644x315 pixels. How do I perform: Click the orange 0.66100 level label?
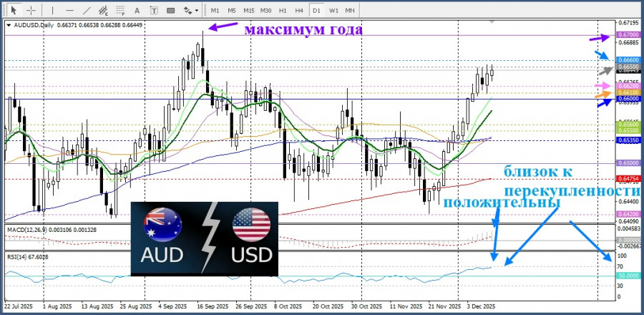(x=628, y=93)
